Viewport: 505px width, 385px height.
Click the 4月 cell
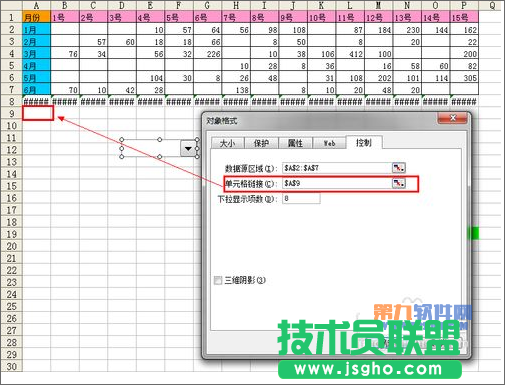point(36,65)
